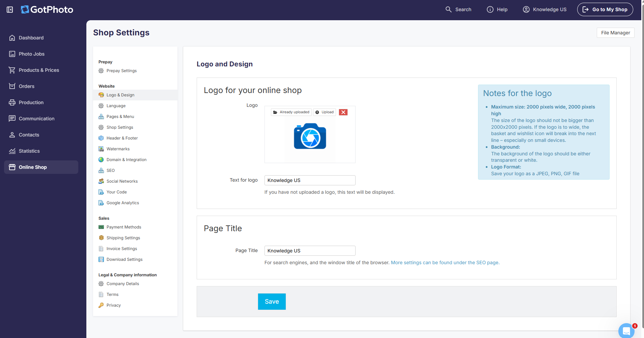Screen dimensions: 644x338
Task: Open the Production section
Action: coord(41,102)
